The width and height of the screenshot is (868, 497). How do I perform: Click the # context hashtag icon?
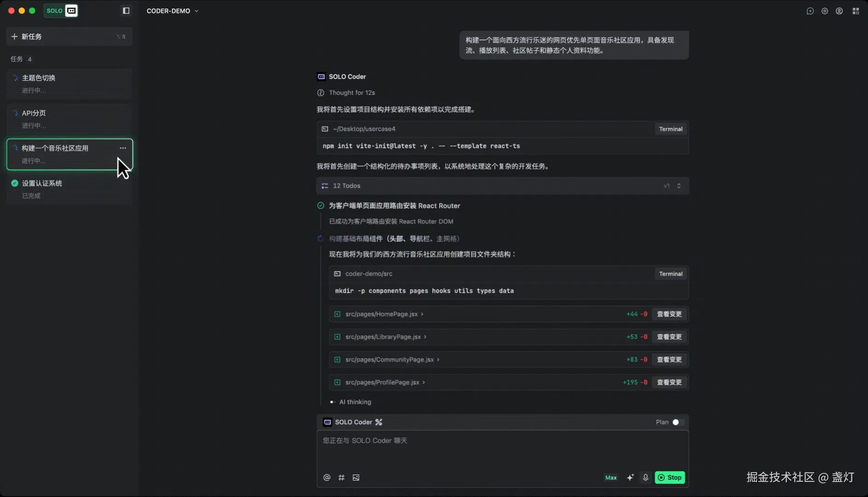tap(341, 478)
